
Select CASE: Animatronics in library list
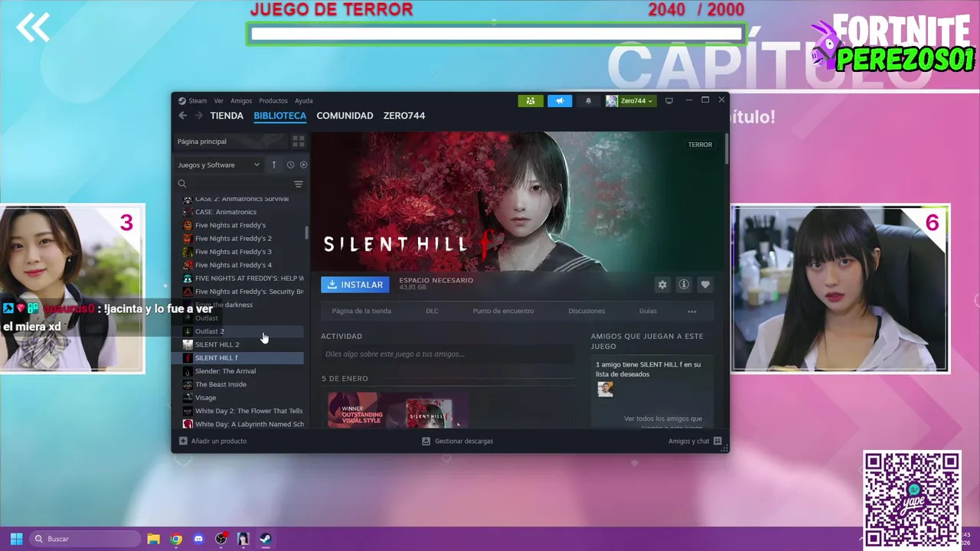[225, 212]
